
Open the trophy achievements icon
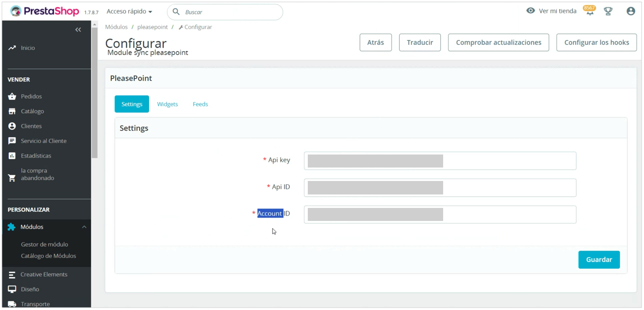tap(608, 12)
